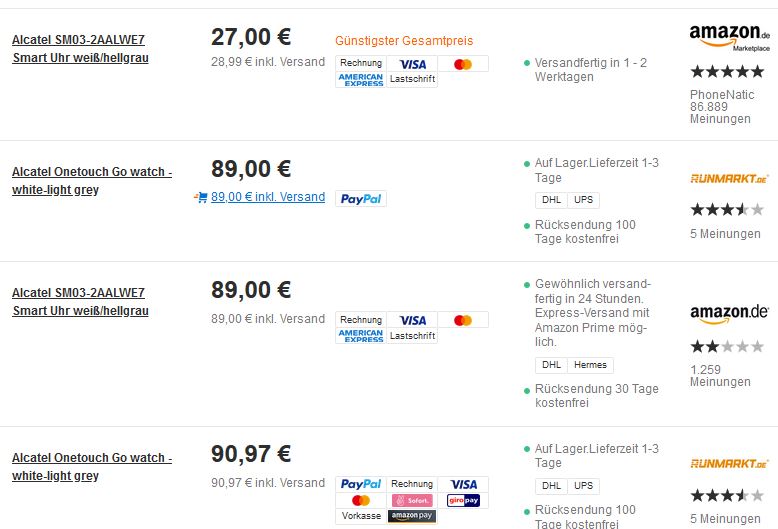Click the PayPal icon in 89,00 € Runmarkt offer
Viewport: 778px width, 529px height.
[361, 199]
